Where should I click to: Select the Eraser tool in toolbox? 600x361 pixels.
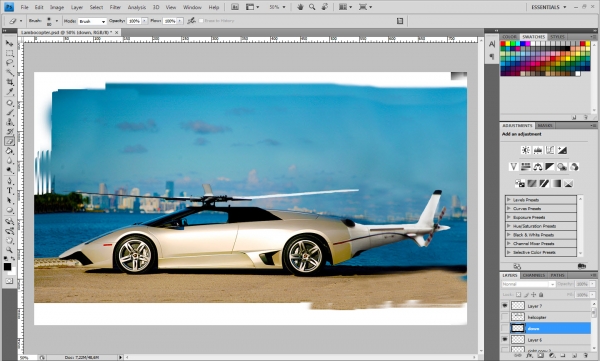[9, 141]
